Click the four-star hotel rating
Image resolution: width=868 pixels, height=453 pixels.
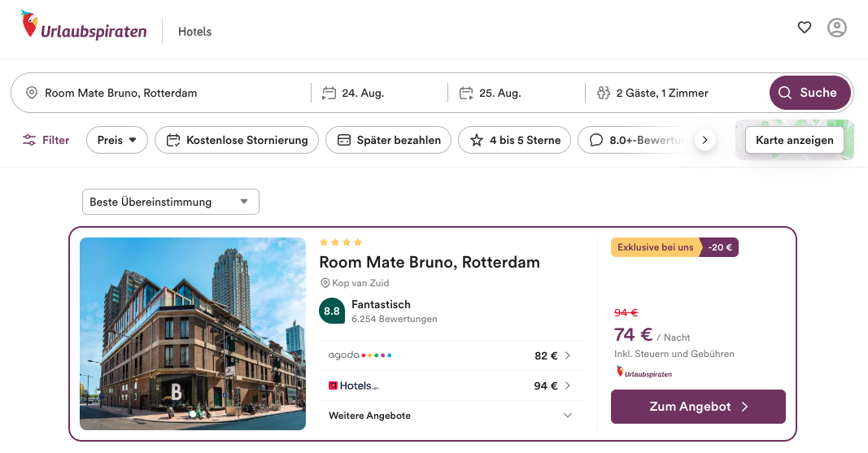(341, 242)
